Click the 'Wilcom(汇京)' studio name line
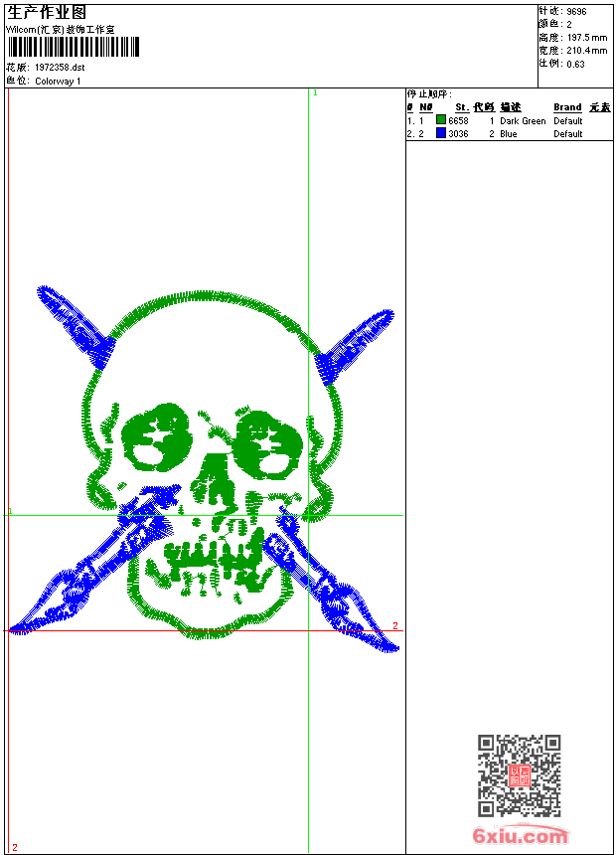 point(61,30)
